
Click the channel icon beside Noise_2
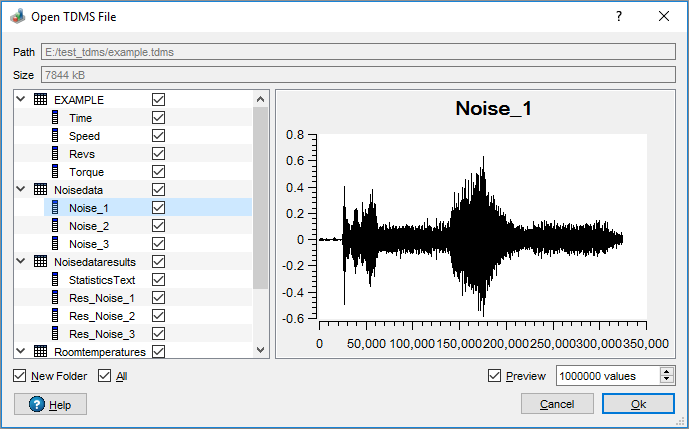[x=56, y=226]
